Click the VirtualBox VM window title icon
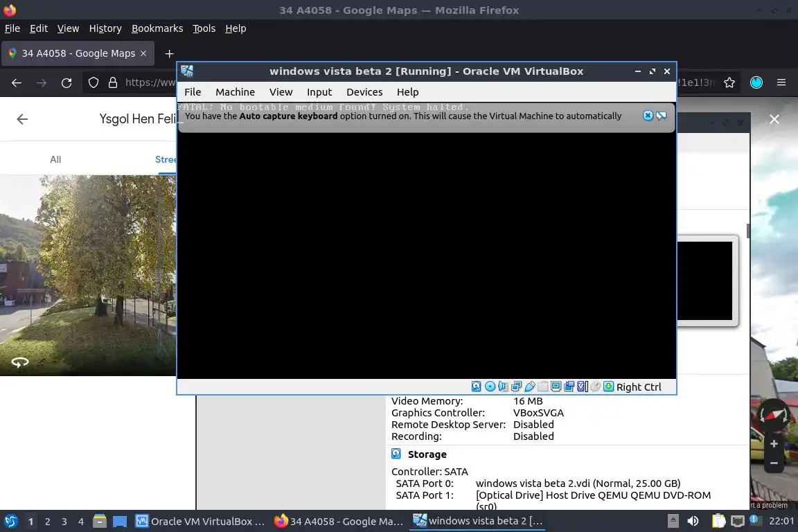This screenshot has height=532, width=798. tap(187, 71)
